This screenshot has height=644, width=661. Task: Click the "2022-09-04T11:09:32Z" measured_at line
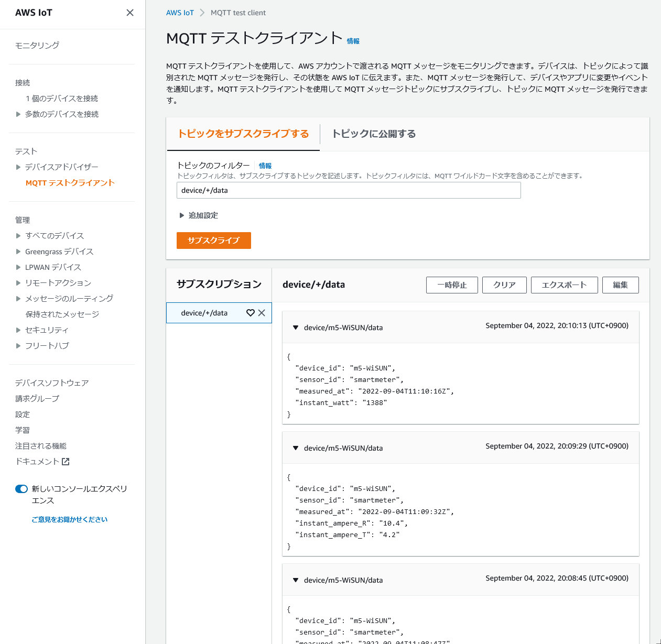pyautogui.click(x=375, y=512)
